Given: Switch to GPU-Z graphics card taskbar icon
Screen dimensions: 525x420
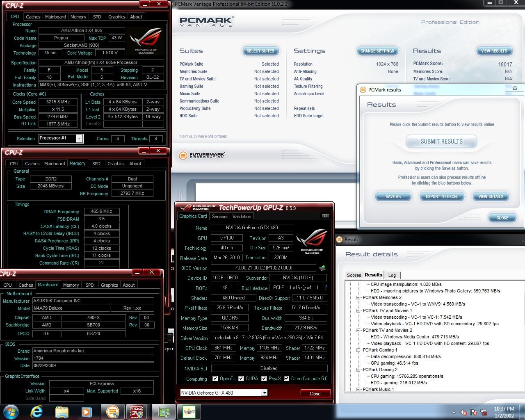Looking at the screenshot, I should click(x=163, y=411).
